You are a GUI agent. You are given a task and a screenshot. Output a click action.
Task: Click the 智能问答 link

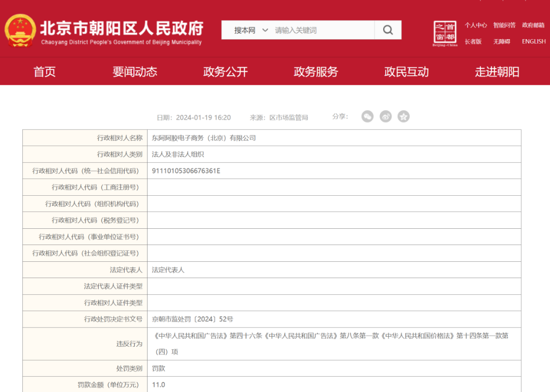[x=504, y=25]
